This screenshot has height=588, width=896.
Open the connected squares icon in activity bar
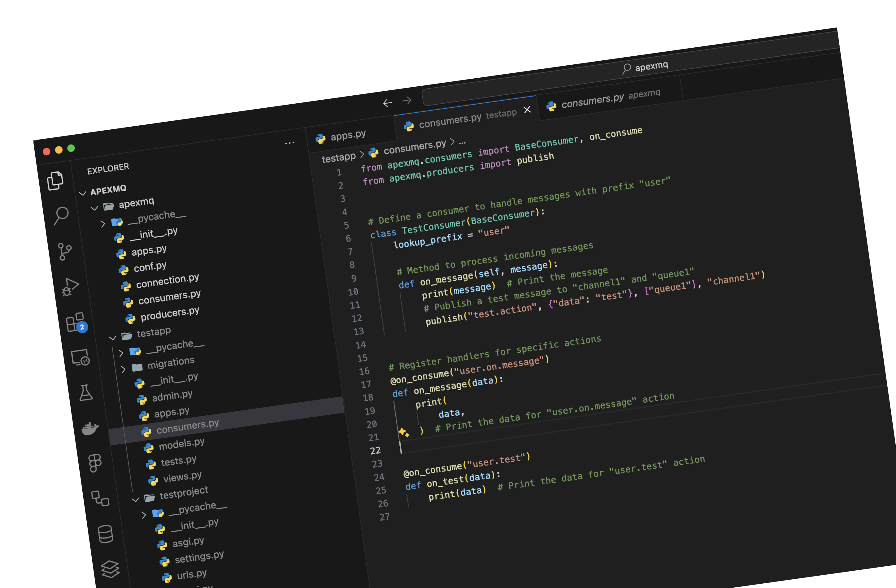pyautogui.click(x=100, y=499)
